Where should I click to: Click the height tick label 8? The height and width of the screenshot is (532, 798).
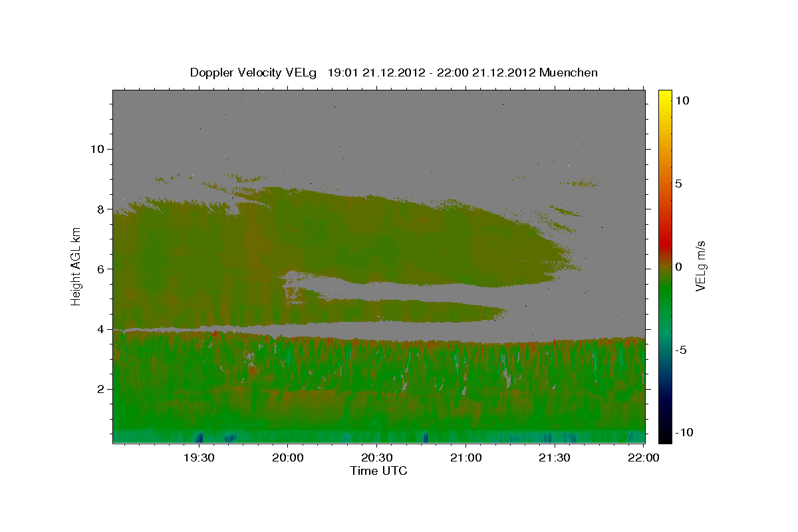pyautogui.click(x=100, y=209)
